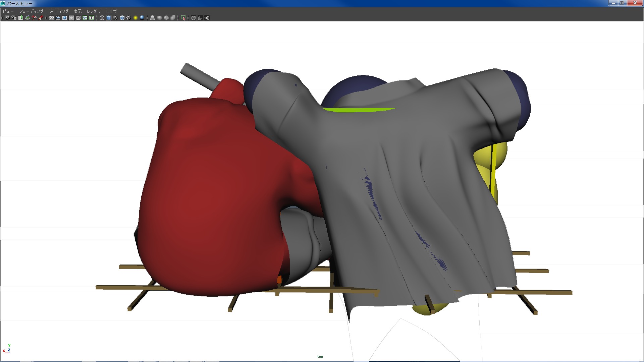
Task: Expand the 表示 dropdown menu
Action: pos(77,11)
